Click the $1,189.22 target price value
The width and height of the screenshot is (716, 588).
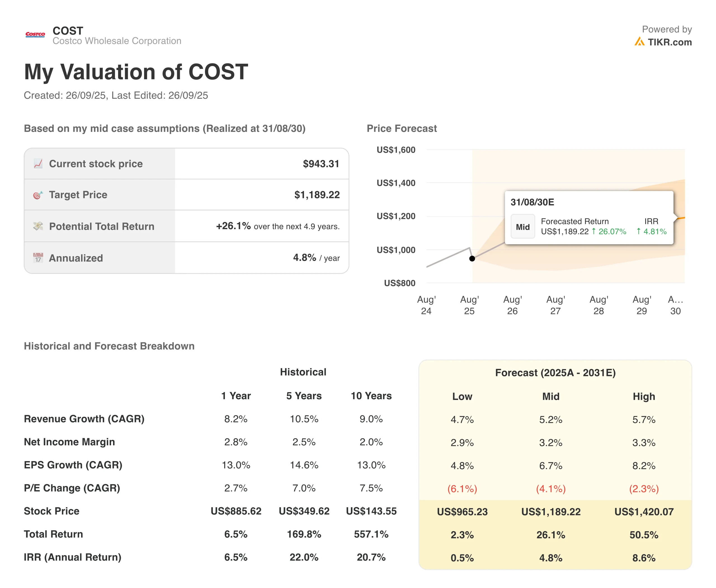click(x=317, y=195)
